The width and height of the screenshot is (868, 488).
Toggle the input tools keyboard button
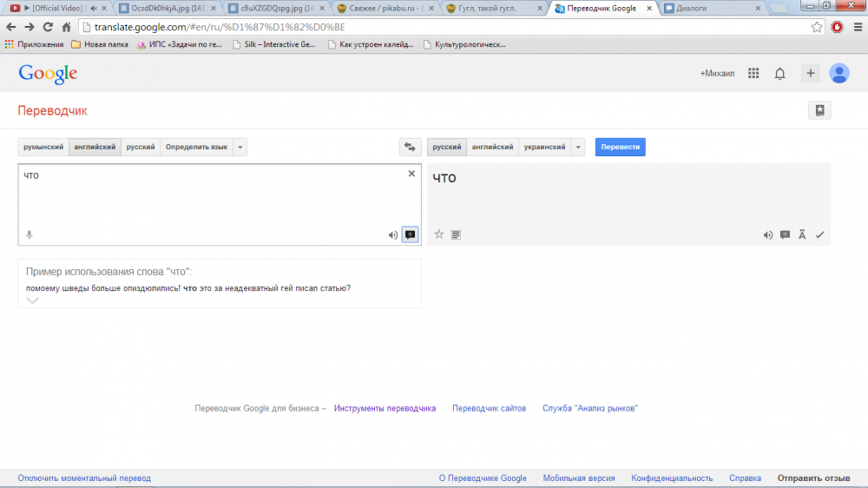[x=411, y=234]
